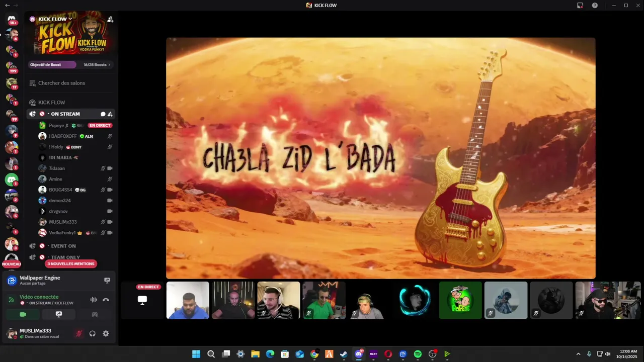This screenshot has width=644, height=362.
Task: Toggle camera with green video button
Action: (x=23, y=315)
